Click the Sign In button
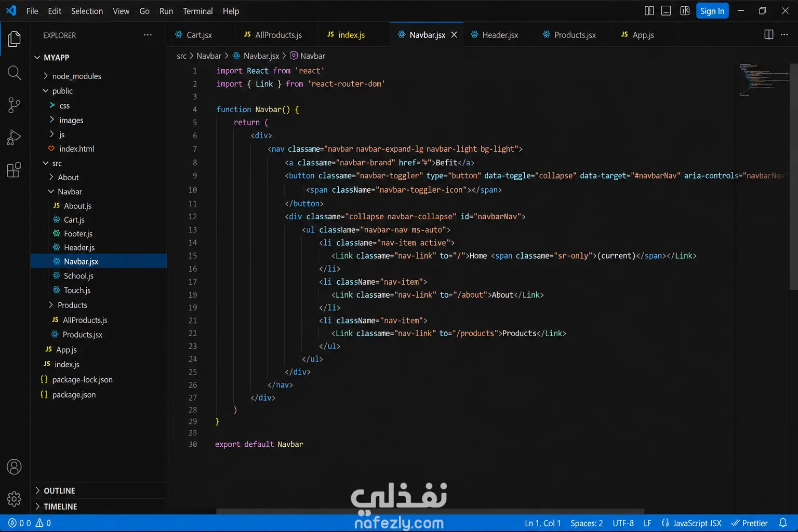This screenshot has height=532, width=798. coord(712,11)
